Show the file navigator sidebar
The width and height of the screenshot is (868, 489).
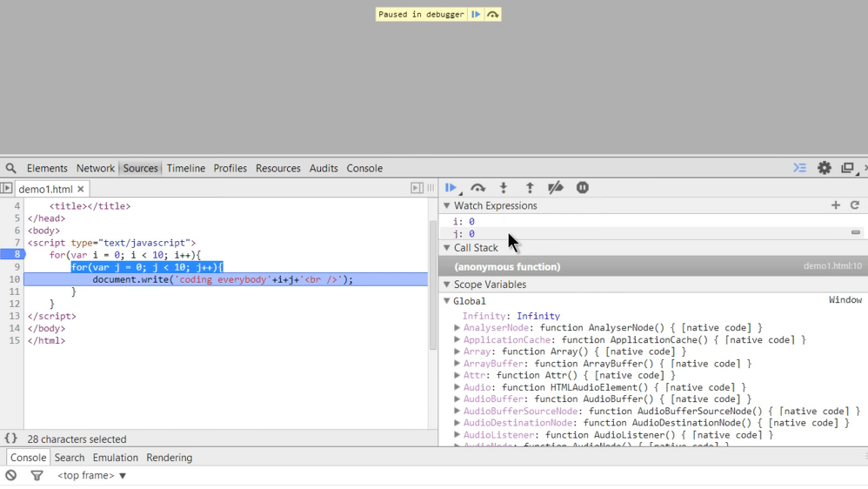point(7,188)
